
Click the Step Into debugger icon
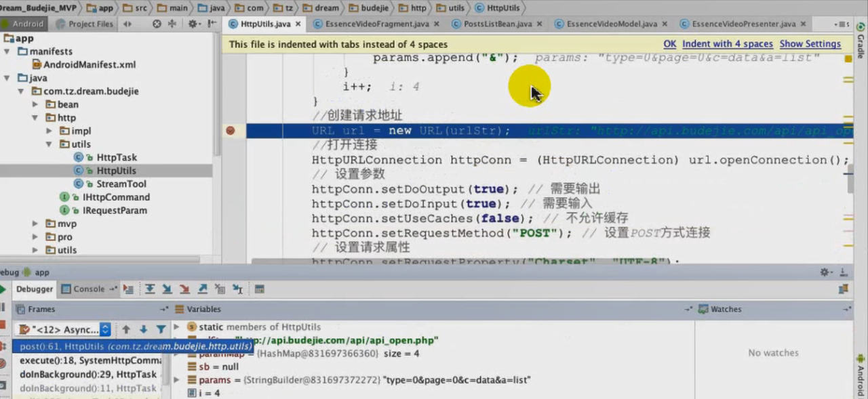(x=167, y=289)
